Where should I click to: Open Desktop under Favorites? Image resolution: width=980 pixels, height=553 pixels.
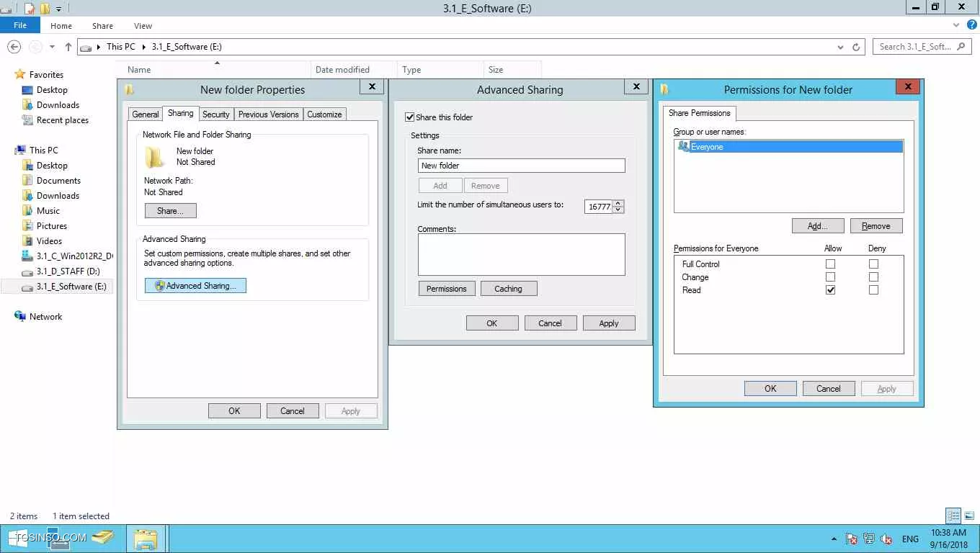pos(52,90)
